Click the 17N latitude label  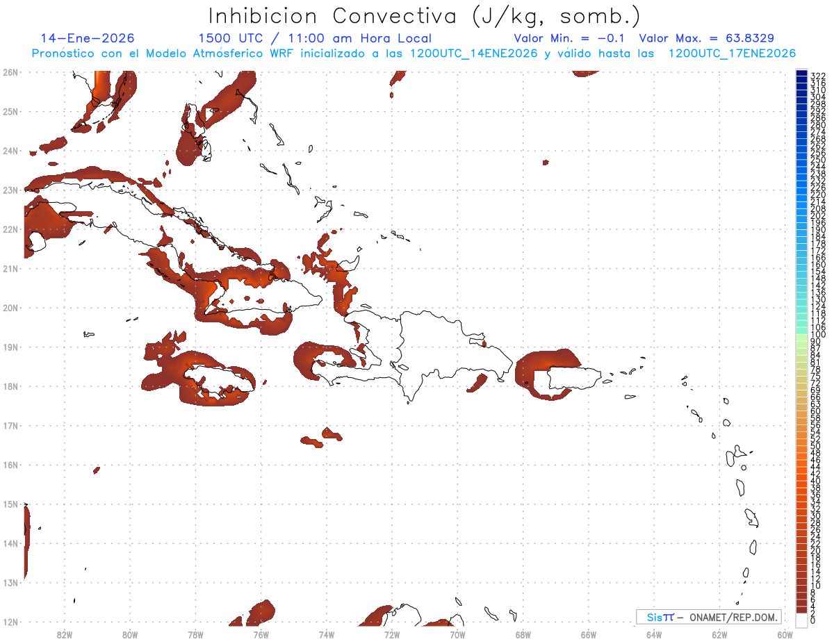coord(10,425)
